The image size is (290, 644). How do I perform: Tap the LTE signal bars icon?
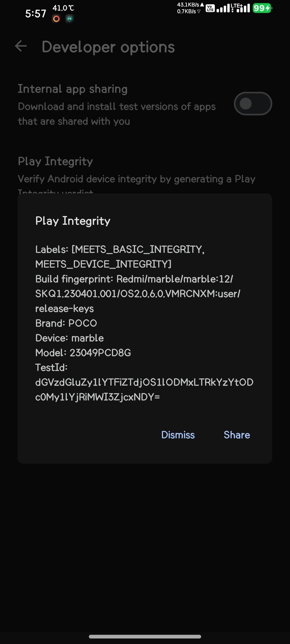(241, 8)
